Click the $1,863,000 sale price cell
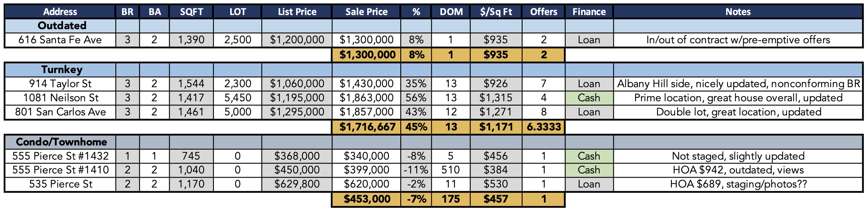The width and height of the screenshot is (868, 213). [x=366, y=98]
